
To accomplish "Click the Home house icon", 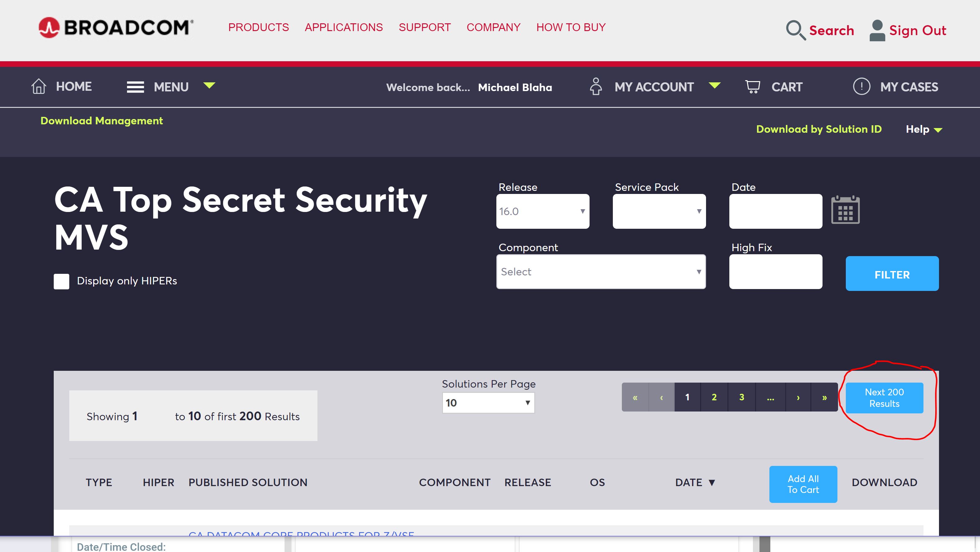I will [39, 86].
